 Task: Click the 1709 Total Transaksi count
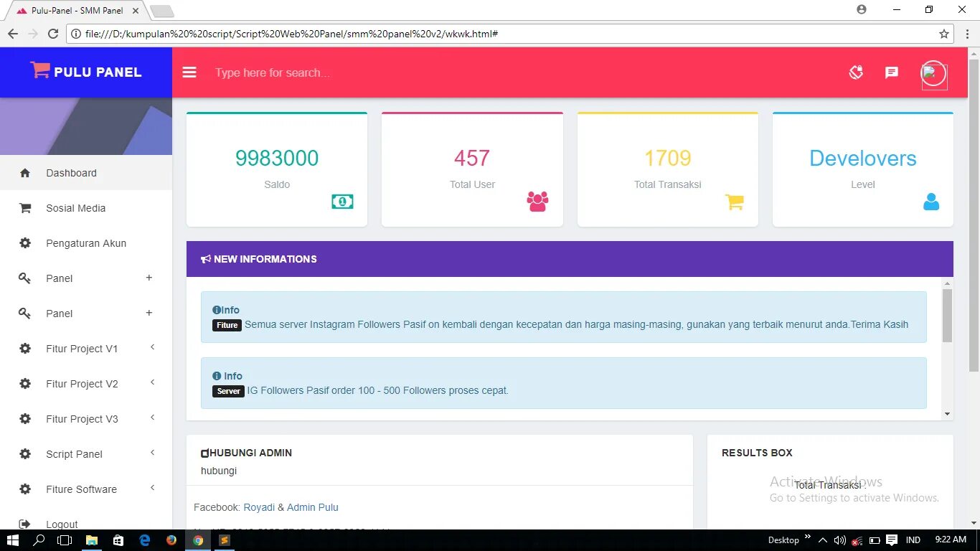(668, 158)
